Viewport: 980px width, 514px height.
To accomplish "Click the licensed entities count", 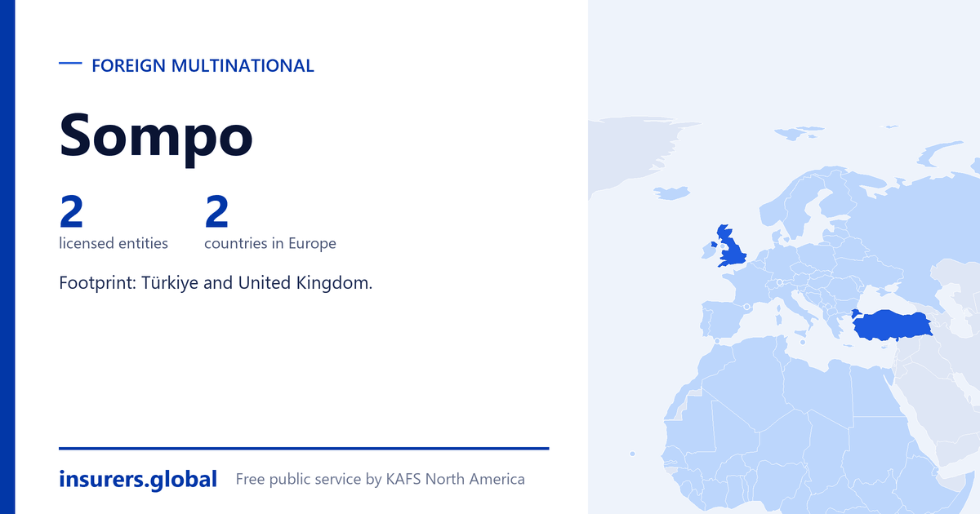I will pyautogui.click(x=72, y=211).
